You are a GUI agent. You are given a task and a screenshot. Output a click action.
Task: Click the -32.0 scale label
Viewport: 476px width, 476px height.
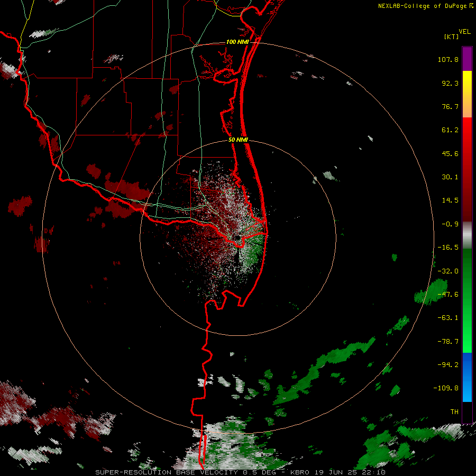pos(448,271)
